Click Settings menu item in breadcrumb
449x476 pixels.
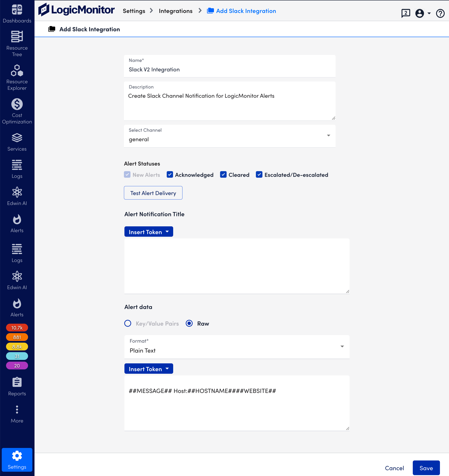(x=134, y=11)
